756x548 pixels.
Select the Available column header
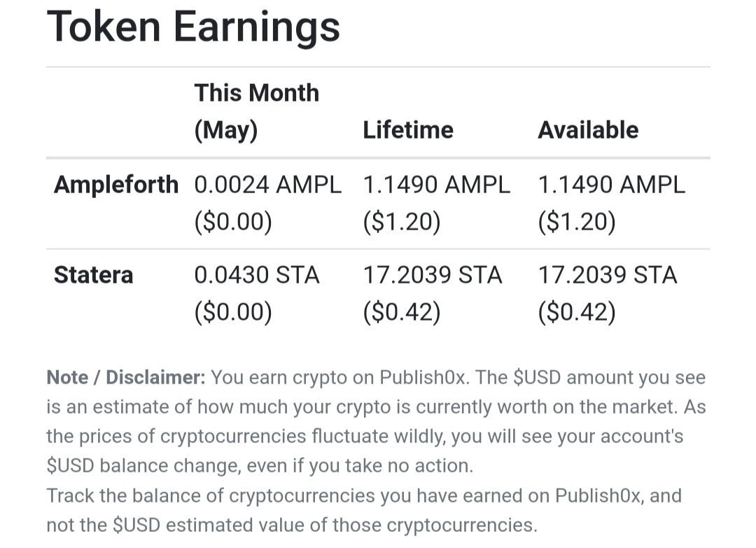point(588,130)
